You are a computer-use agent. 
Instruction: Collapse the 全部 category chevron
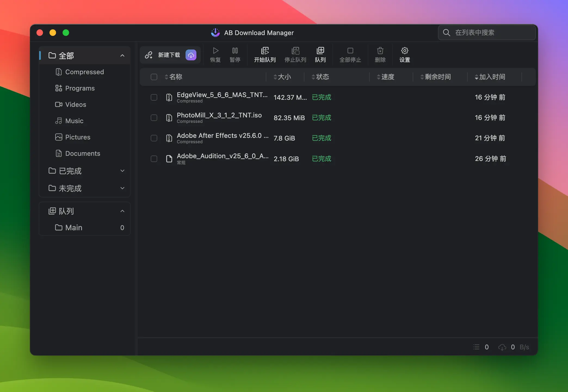pyautogui.click(x=122, y=56)
